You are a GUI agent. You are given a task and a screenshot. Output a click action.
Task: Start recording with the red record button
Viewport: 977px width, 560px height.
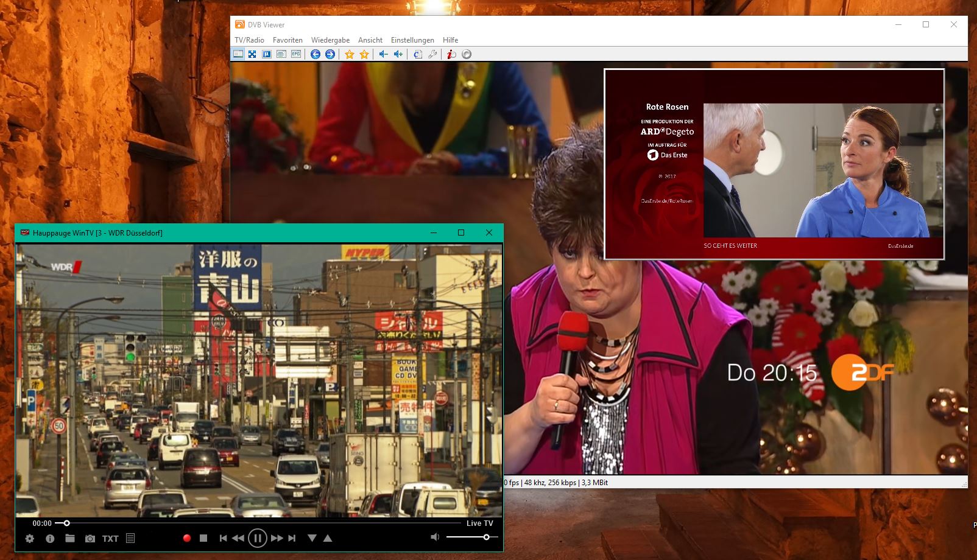click(187, 538)
